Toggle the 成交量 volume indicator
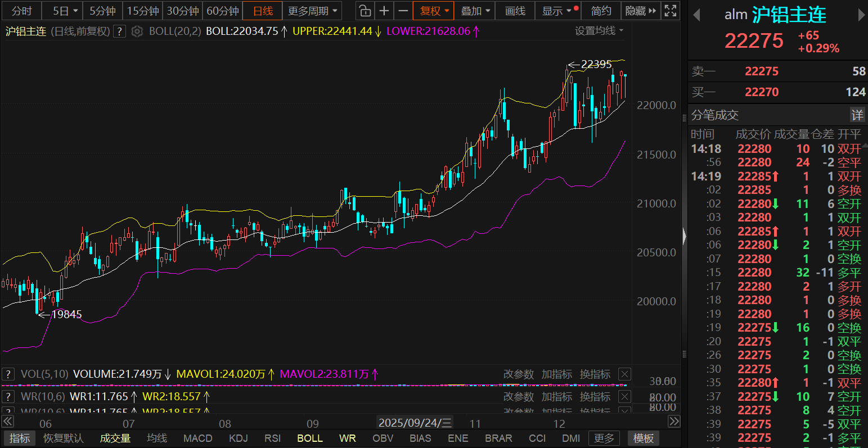This screenshot has width=868, height=448. (x=115, y=438)
